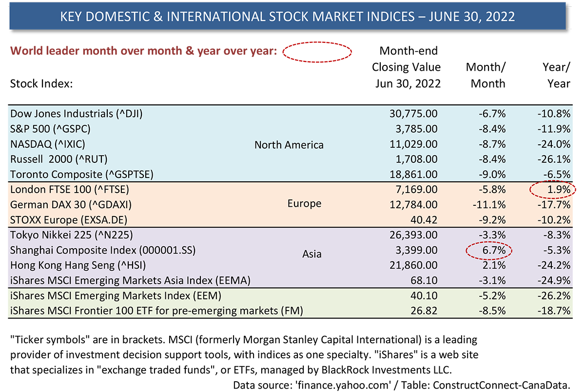Image resolution: width=585 pixels, height=392 pixels.
Task: Select Hong Kong Hang Seng (^HSI) label
Action: point(78,266)
